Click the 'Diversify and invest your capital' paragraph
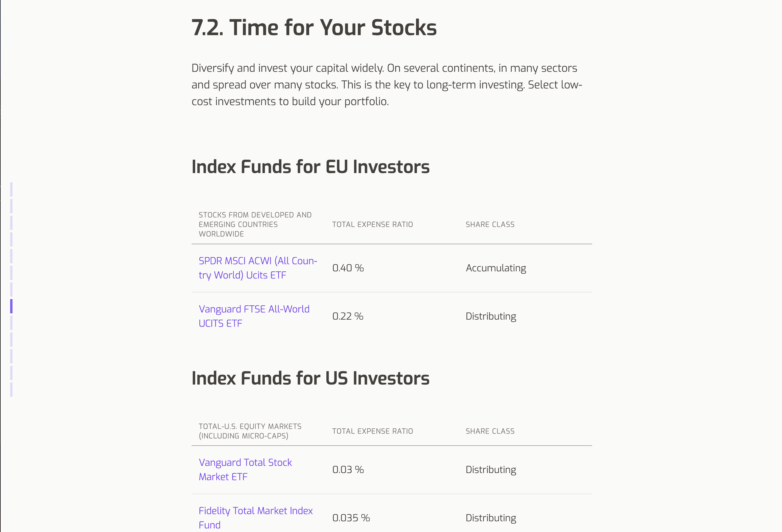This screenshot has width=782, height=532. pos(387,85)
